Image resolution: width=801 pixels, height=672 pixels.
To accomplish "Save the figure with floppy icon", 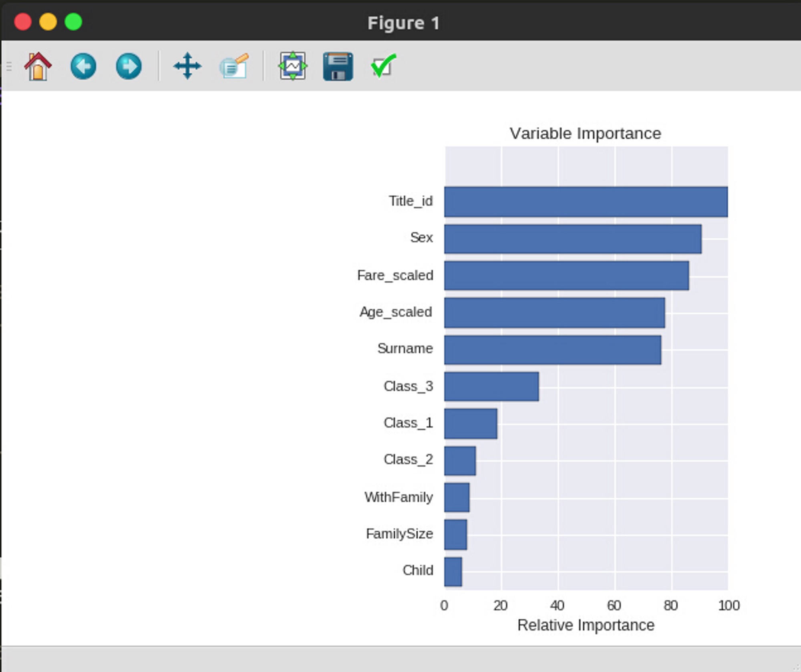I will [x=338, y=66].
